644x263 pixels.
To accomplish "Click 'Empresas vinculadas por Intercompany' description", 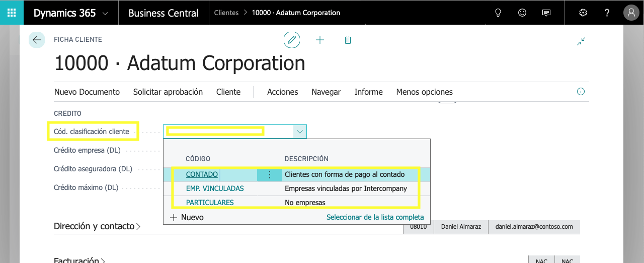I will pos(346,188).
